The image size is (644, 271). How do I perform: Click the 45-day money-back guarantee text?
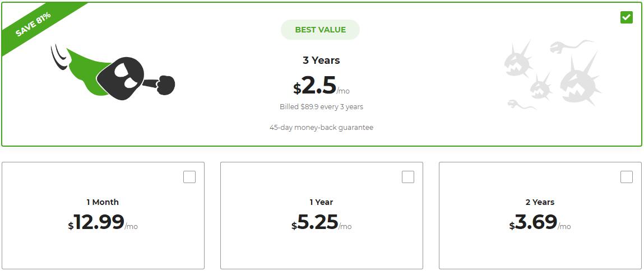pyautogui.click(x=321, y=127)
